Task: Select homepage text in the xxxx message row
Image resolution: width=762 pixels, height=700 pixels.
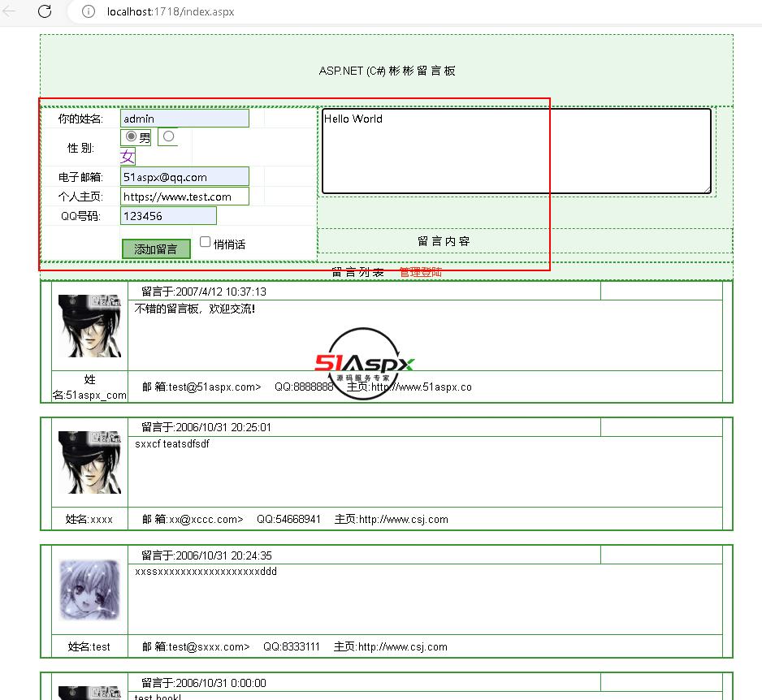Action: (x=392, y=519)
